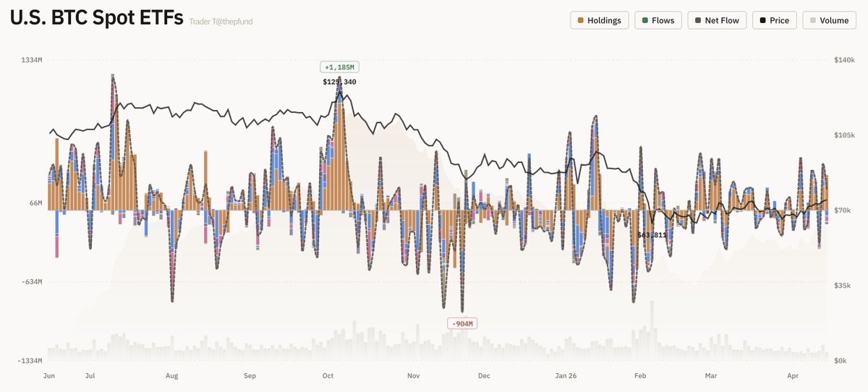Click the $140k price axis label

tap(844, 60)
